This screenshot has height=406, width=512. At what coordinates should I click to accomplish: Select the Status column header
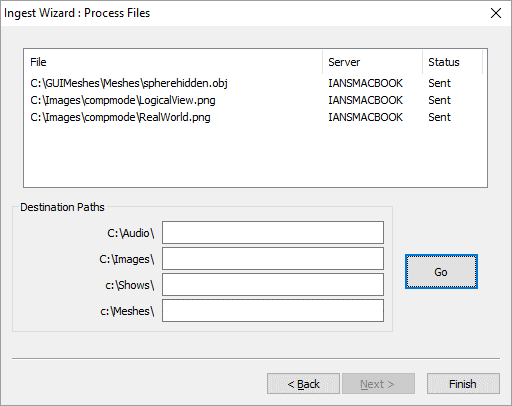click(453, 62)
